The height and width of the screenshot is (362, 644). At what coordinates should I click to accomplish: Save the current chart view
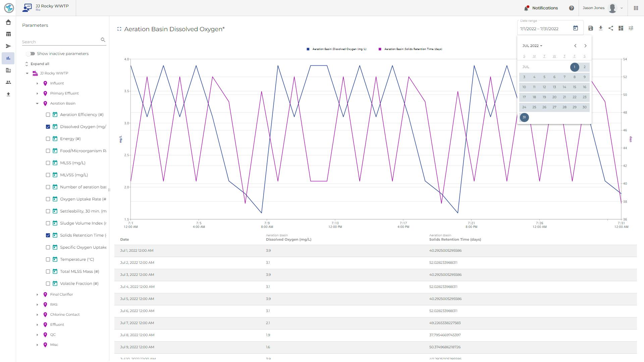click(591, 28)
